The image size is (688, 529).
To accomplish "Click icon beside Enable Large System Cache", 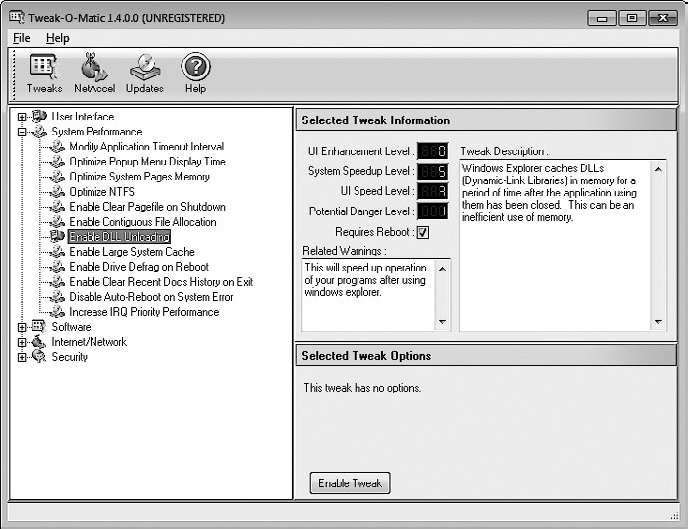I will pyautogui.click(x=57, y=252).
